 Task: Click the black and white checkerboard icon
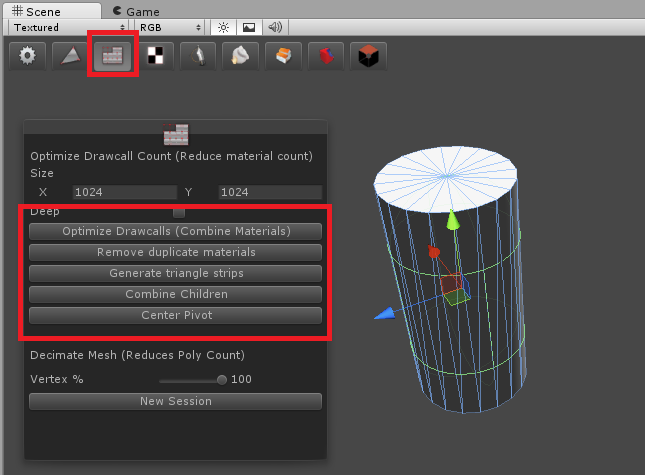pyautogui.click(x=155, y=56)
